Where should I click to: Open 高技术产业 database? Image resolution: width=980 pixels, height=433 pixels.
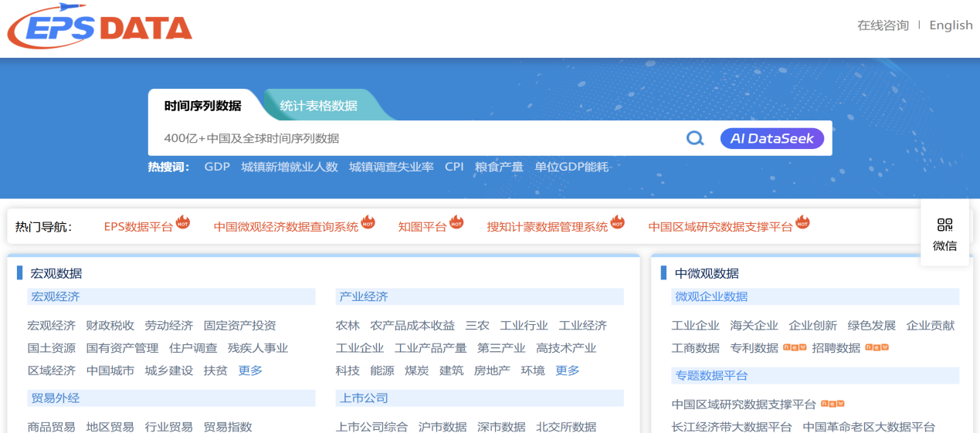tap(566, 348)
